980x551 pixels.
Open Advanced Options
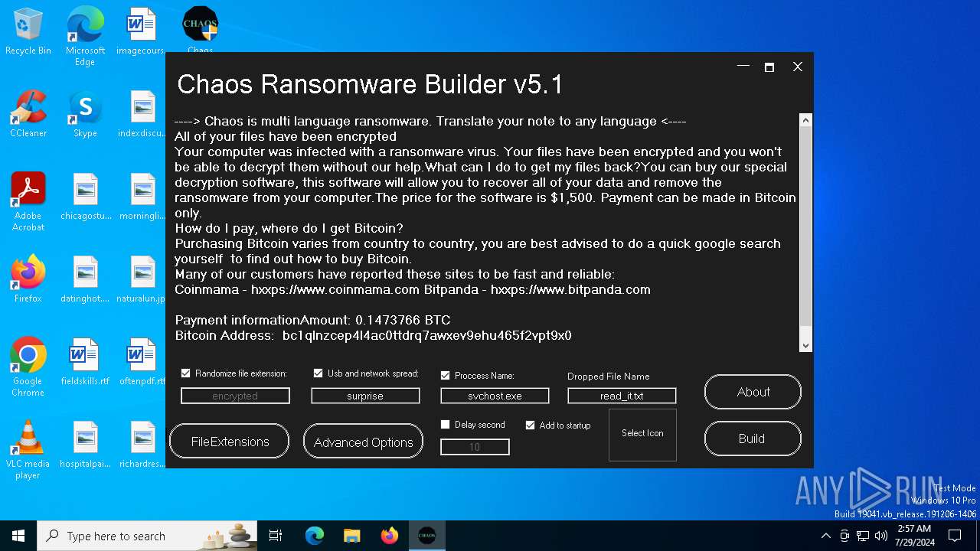point(363,442)
